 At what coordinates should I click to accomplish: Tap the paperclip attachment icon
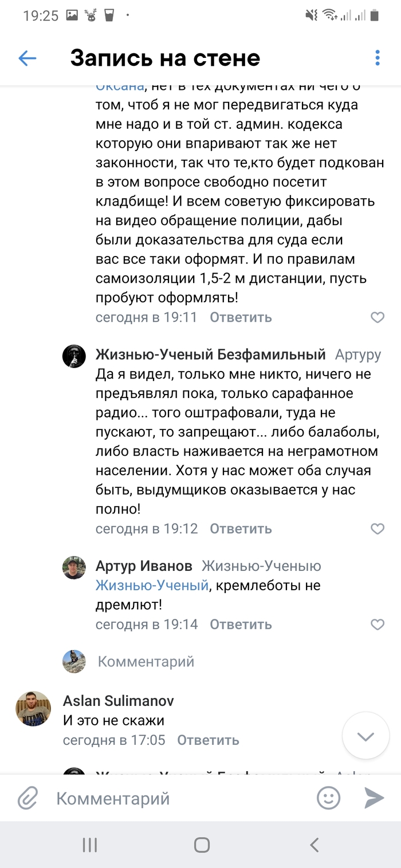(27, 798)
